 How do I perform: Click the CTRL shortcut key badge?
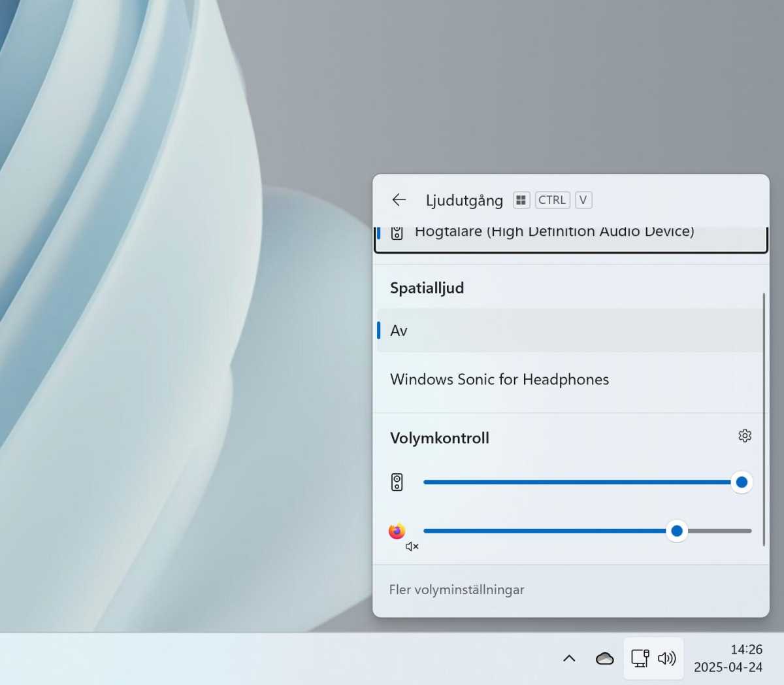(x=552, y=200)
